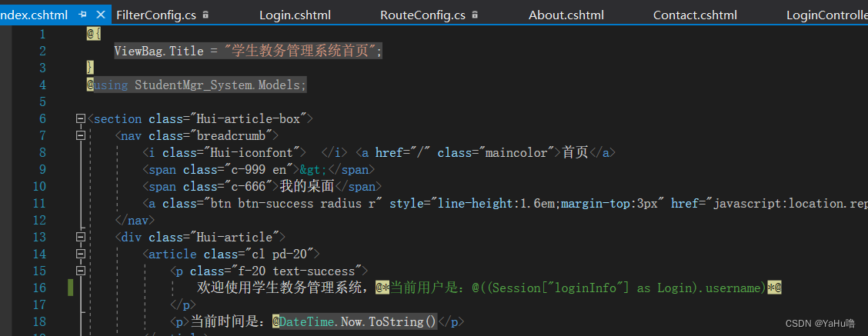The image size is (868, 336).
Task: Click the string "学生教务管理系统首页"
Action: (x=301, y=51)
